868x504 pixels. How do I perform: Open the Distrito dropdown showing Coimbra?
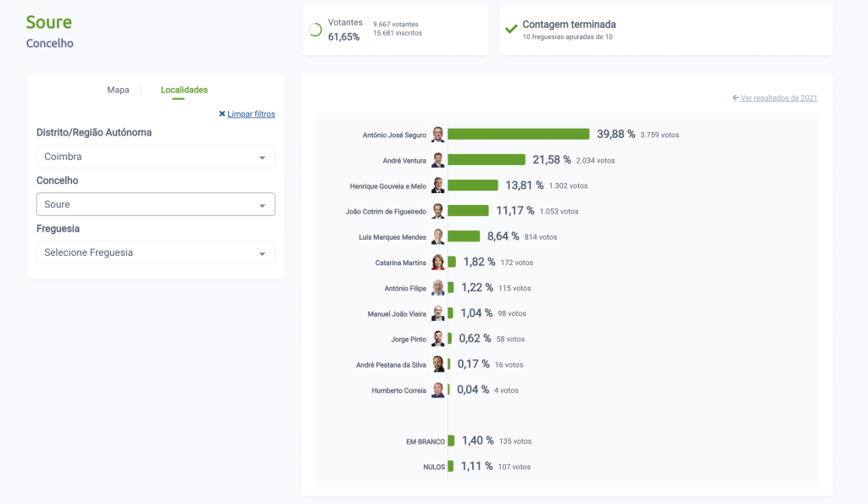(156, 157)
